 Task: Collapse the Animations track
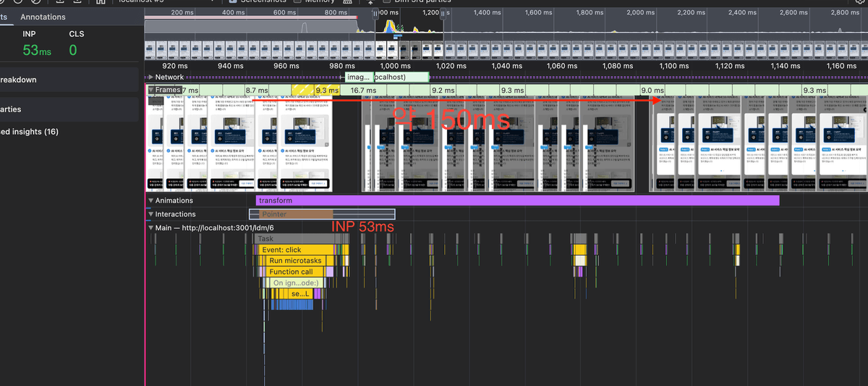point(150,201)
